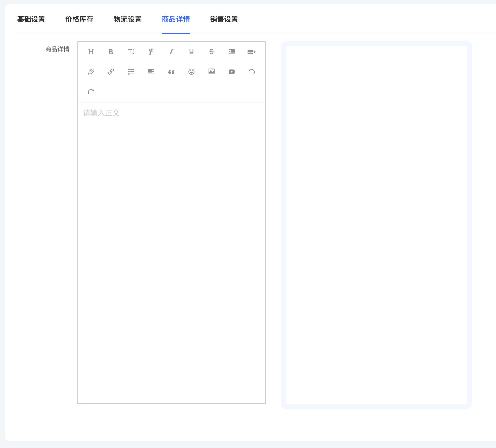
Task: Open the text alignment options
Action: tap(151, 72)
